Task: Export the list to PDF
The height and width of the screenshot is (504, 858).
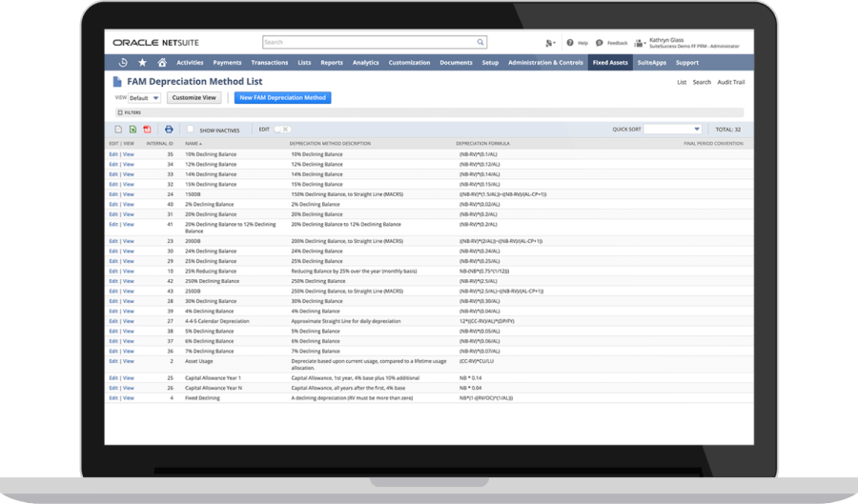Action: point(147,130)
